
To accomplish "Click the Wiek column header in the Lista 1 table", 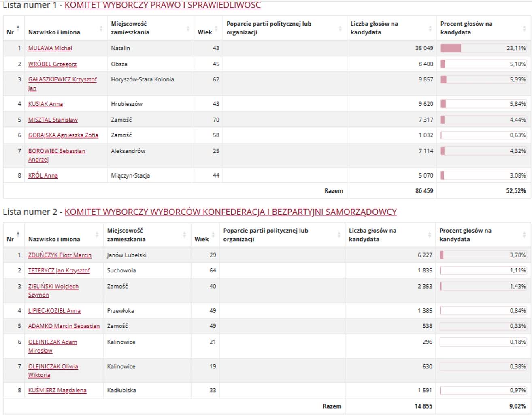I will 205,32.
